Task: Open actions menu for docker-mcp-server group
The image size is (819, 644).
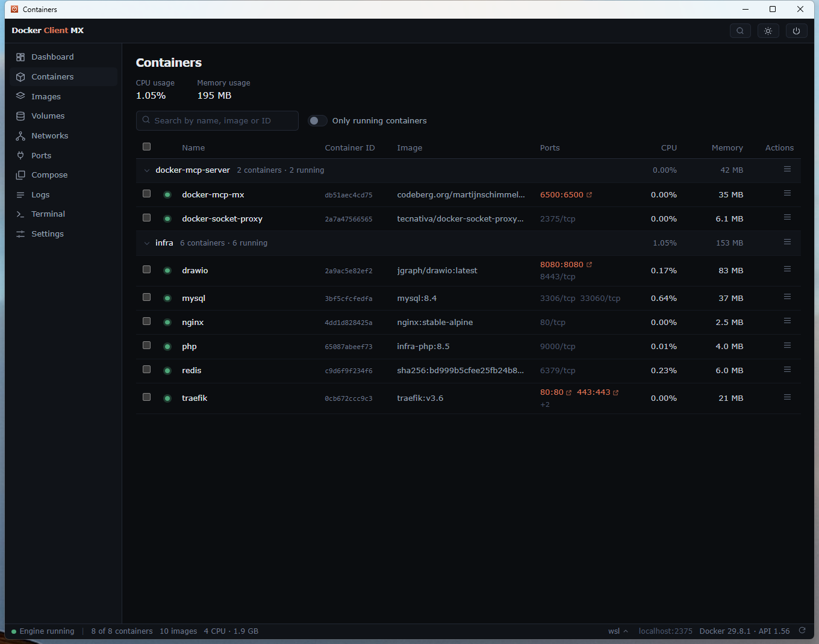Action: (787, 170)
